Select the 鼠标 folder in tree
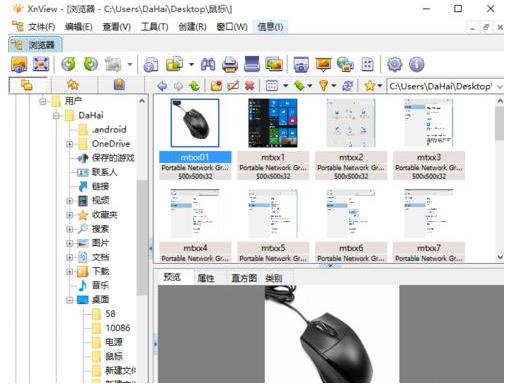 [x=114, y=356]
